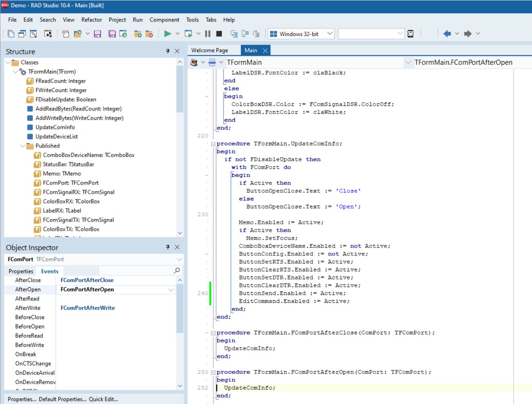Click the Open file toolbar icon
Screen dimensions: 532x404
(77, 34)
